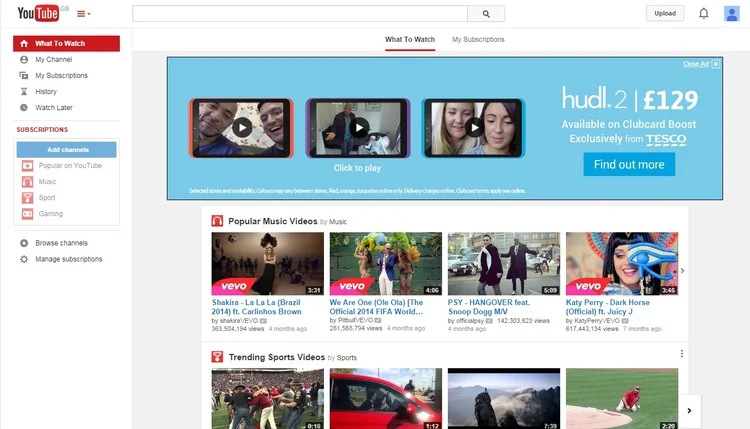Click the search magnifier button
The width and height of the screenshot is (750, 429).
(486, 14)
